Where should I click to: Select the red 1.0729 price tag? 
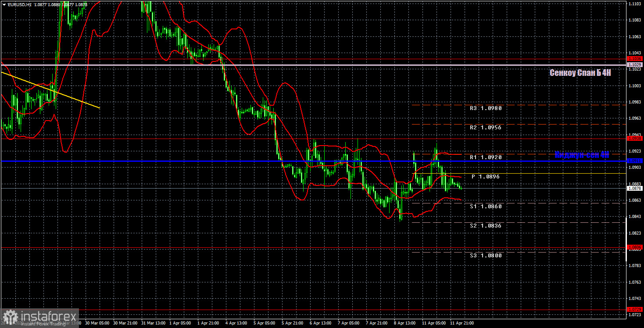point(635,310)
